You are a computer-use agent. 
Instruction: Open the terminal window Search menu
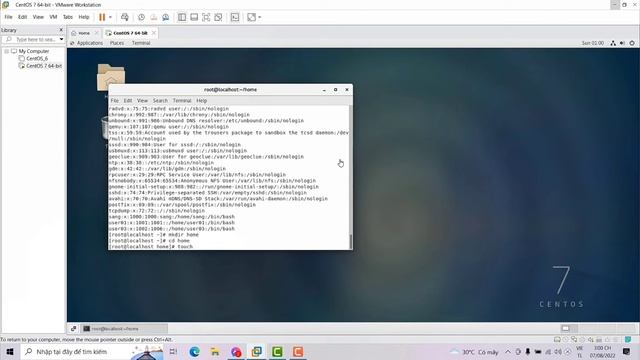click(x=160, y=100)
